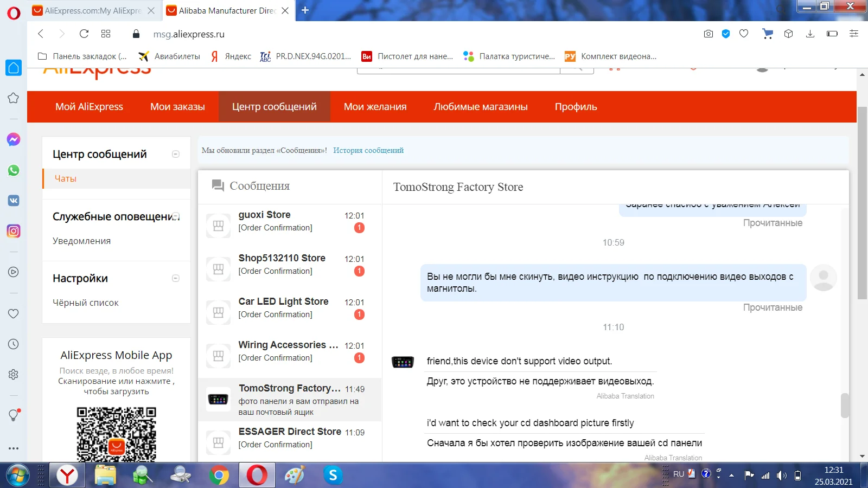Open History clock in Opera sidebar
Screen dimensions: 868x488
[x=14, y=344]
